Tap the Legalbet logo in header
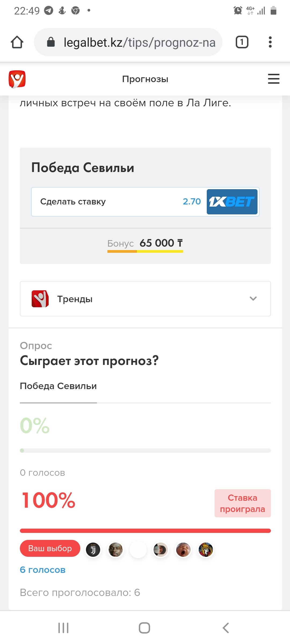Viewport: 290px width, 644px height. pyautogui.click(x=17, y=79)
